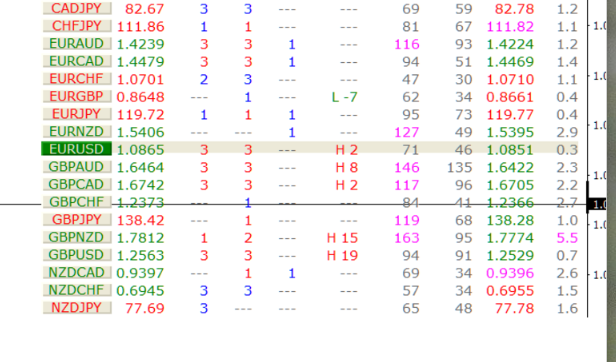
Task: Open the GBPNZD symbol button
Action: coord(77,237)
